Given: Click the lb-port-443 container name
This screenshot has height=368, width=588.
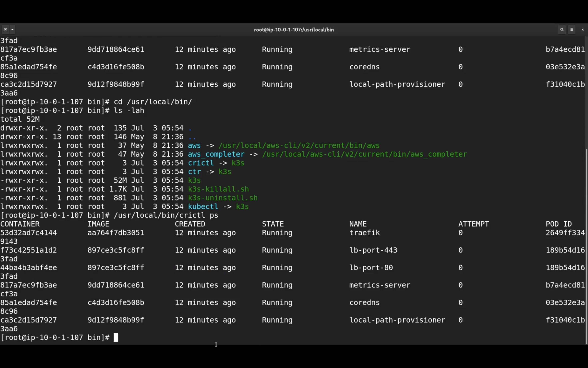Looking at the screenshot, I should point(373,250).
